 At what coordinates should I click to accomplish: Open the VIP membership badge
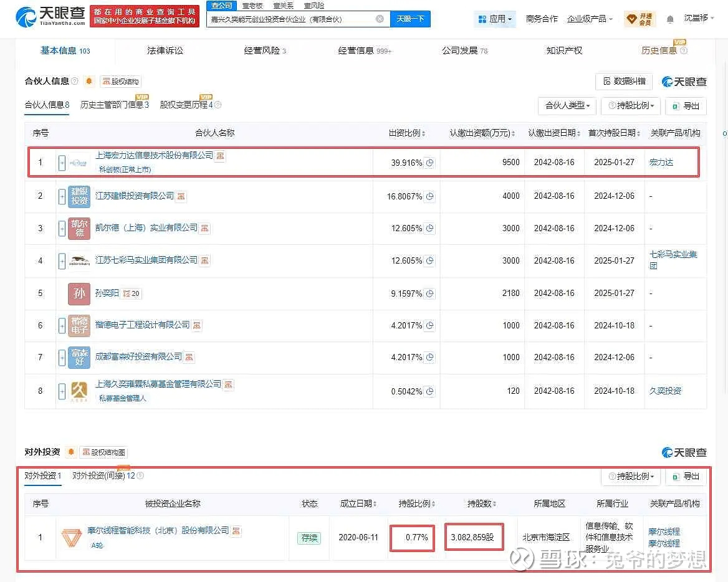(x=639, y=19)
